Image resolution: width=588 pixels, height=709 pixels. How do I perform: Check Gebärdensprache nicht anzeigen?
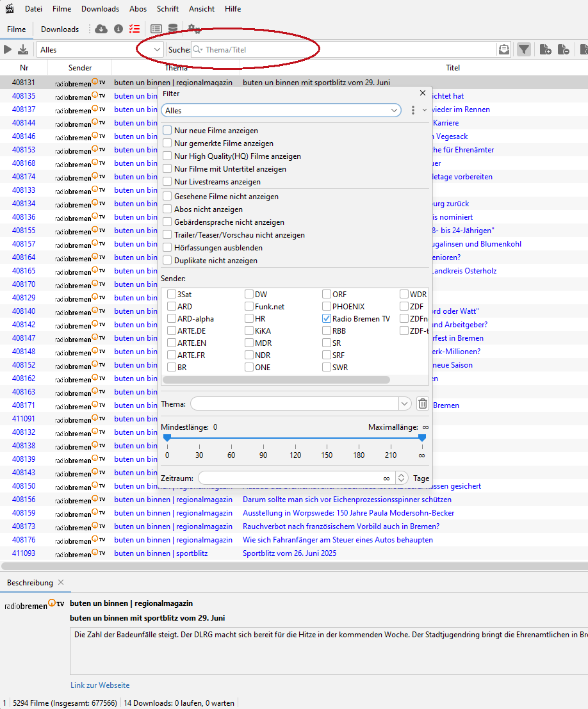tap(167, 222)
